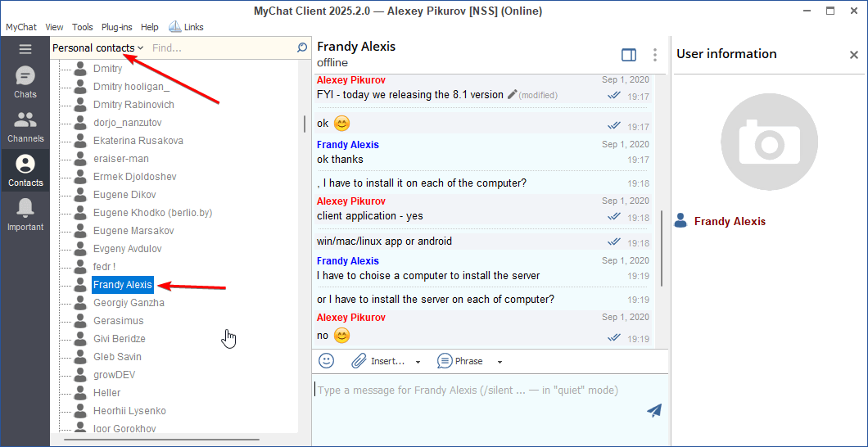Select Georgiy Ganza in contact list

pyautogui.click(x=129, y=303)
